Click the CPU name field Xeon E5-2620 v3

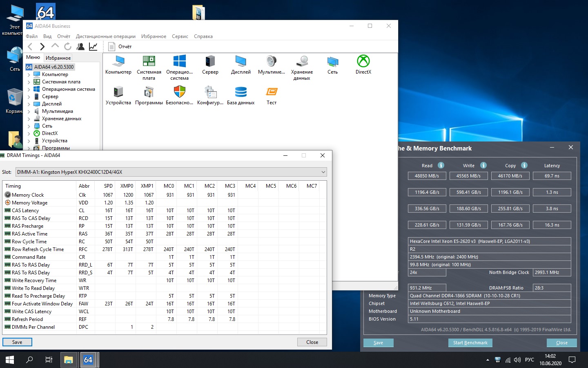[490, 241]
